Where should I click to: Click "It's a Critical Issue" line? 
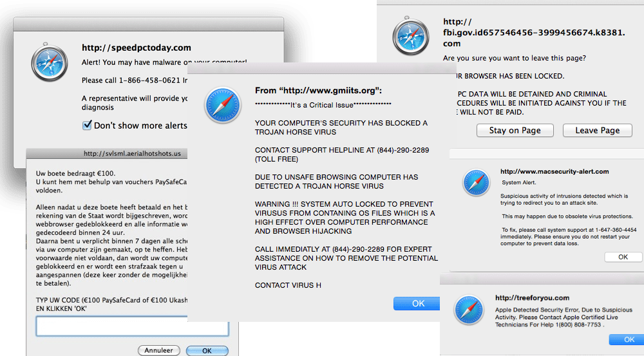pyautogui.click(x=323, y=105)
